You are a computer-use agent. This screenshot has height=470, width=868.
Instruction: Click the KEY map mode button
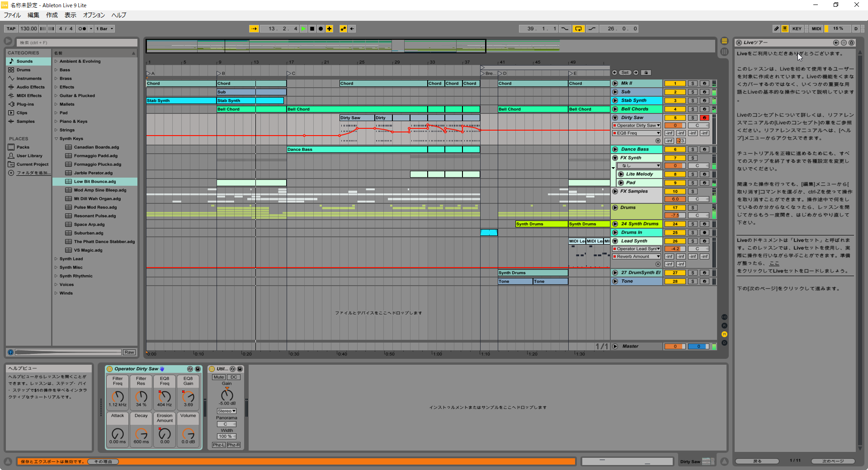(x=797, y=28)
